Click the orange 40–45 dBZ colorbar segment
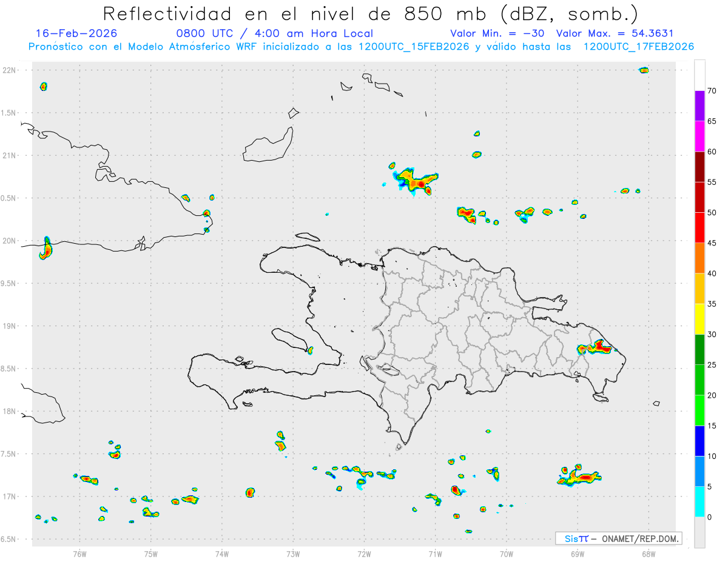This screenshot has height=562, width=728. [699, 258]
